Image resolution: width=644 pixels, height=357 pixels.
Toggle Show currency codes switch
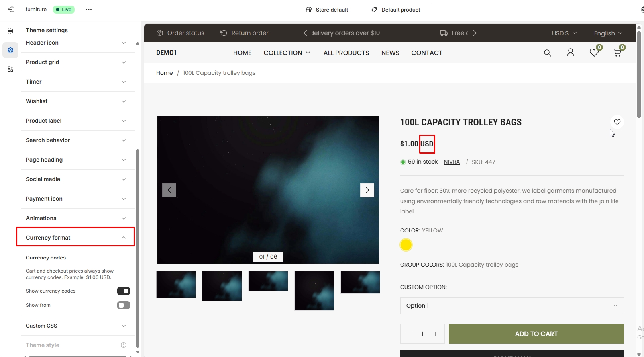tap(124, 291)
